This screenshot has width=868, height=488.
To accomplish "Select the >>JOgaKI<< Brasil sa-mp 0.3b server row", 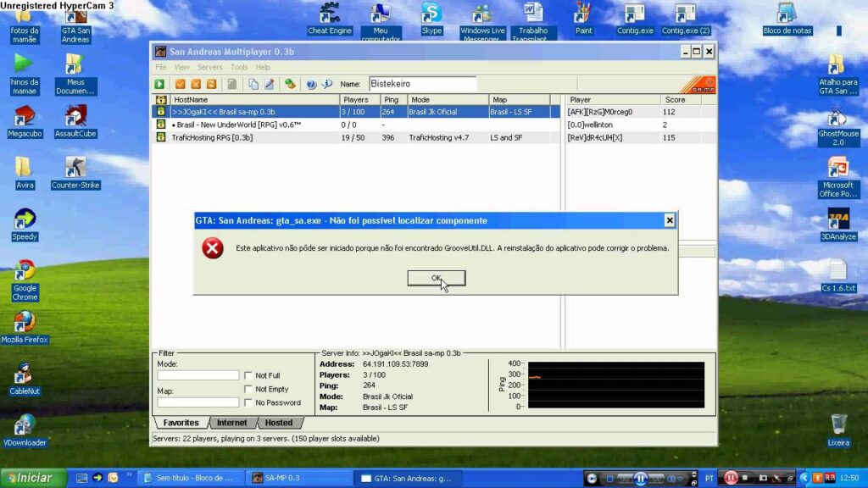I will 357,112.
